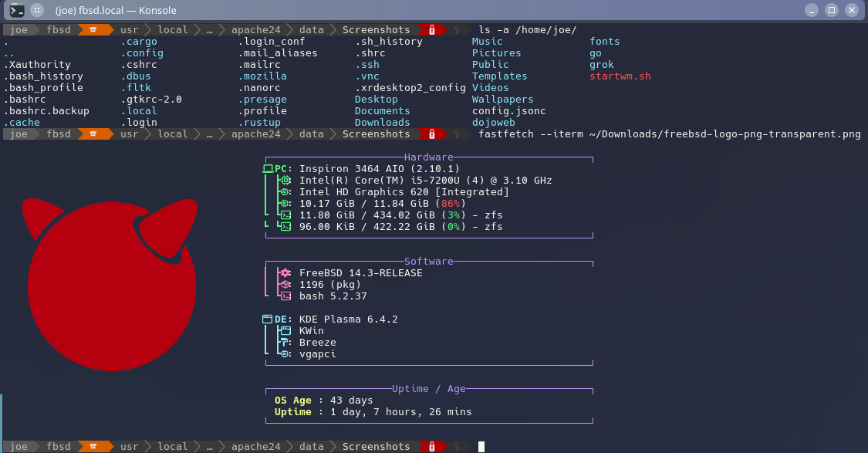The width and height of the screenshot is (868, 453).
Task: Click the memory icon next to 10.17 GiB
Action: [285, 204]
